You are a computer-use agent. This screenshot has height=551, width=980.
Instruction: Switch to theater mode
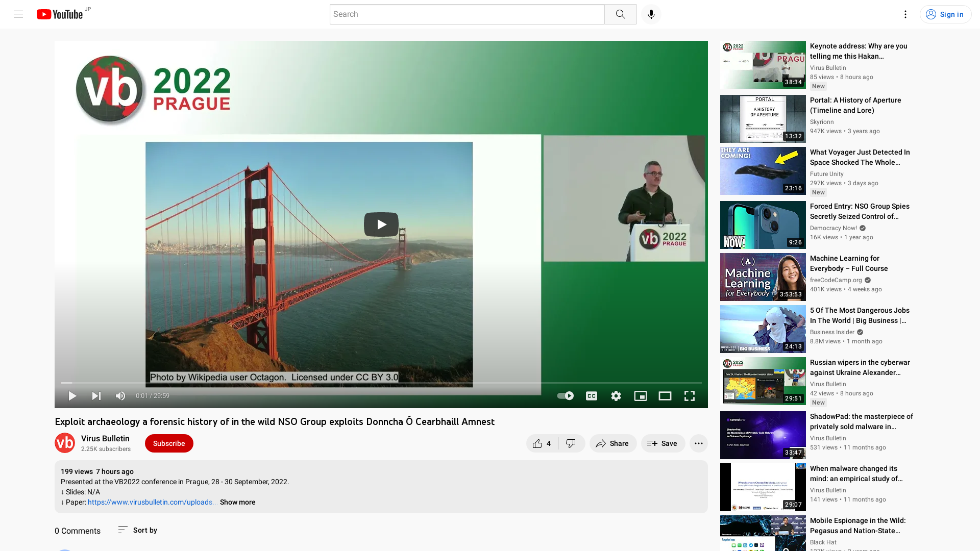[x=665, y=396]
